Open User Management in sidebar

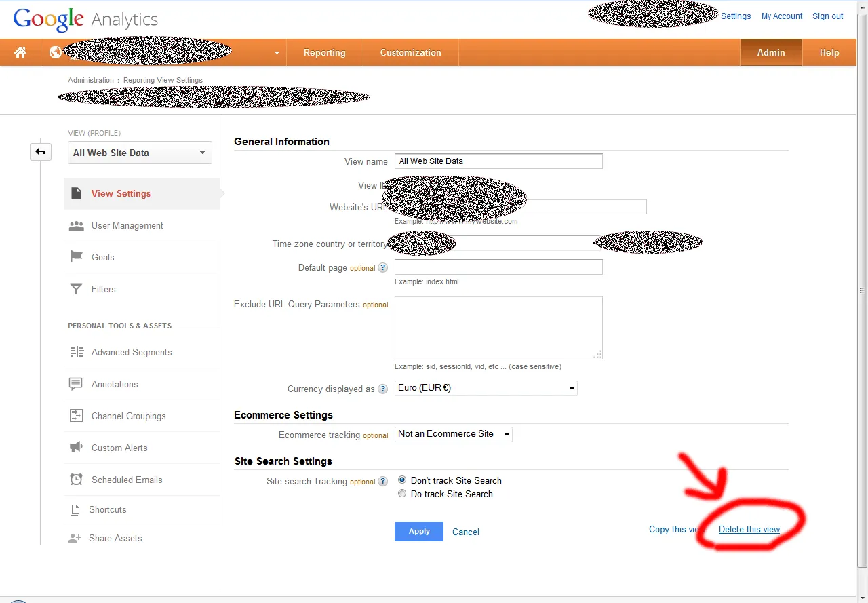[142, 225]
